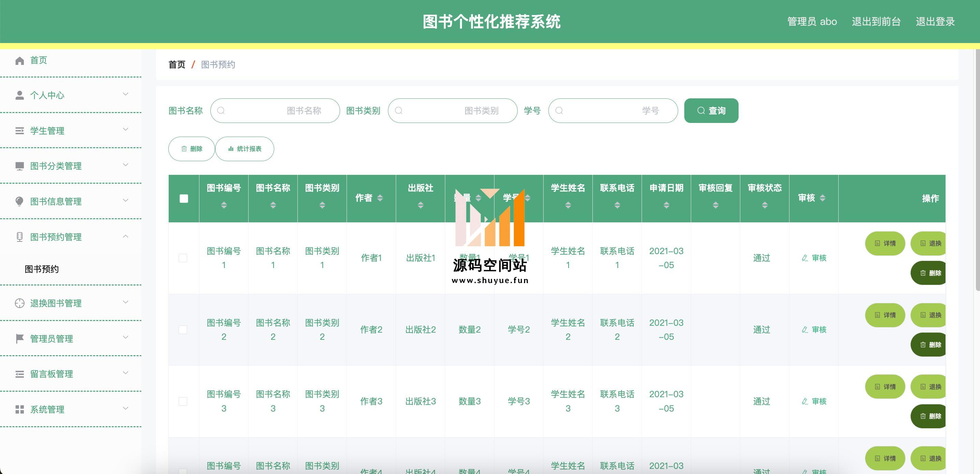Check the row checkbox for 图书编号1
The width and height of the screenshot is (980, 474).
pos(183,258)
